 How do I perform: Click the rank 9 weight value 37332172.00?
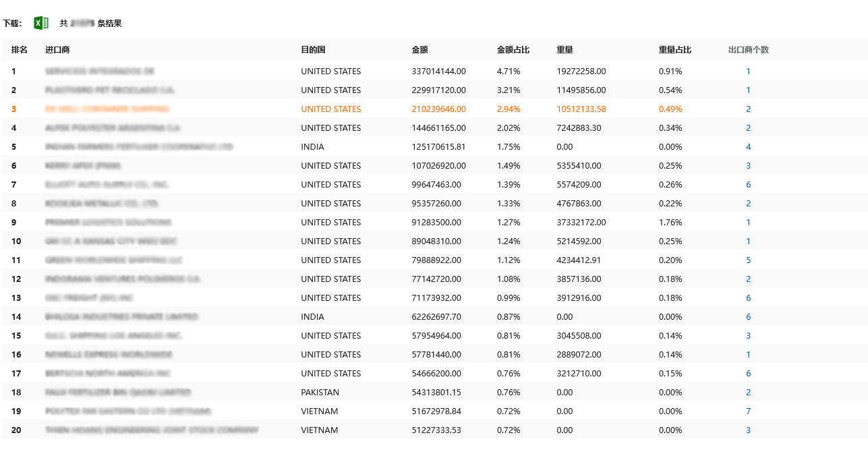(581, 223)
